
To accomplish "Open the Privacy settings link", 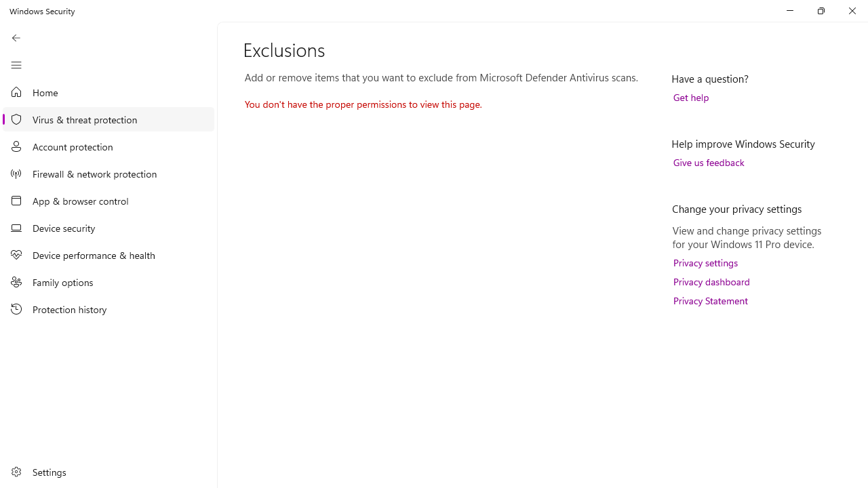I will click(705, 263).
